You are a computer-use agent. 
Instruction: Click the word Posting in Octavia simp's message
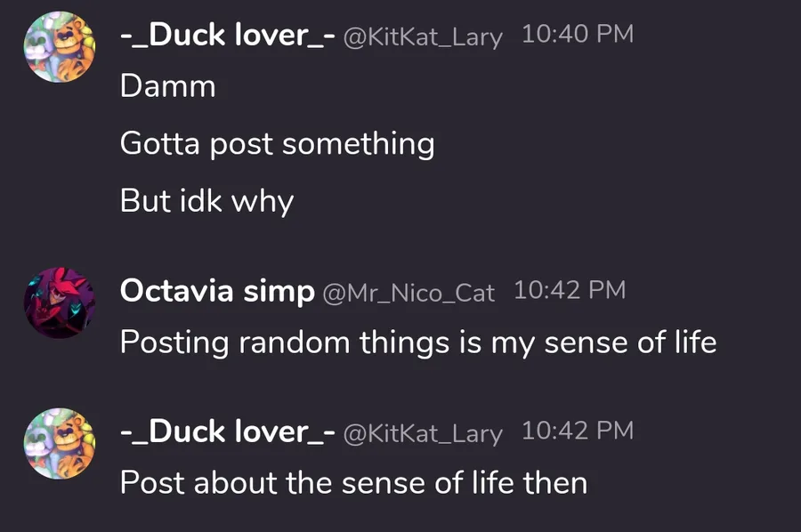tap(174, 343)
